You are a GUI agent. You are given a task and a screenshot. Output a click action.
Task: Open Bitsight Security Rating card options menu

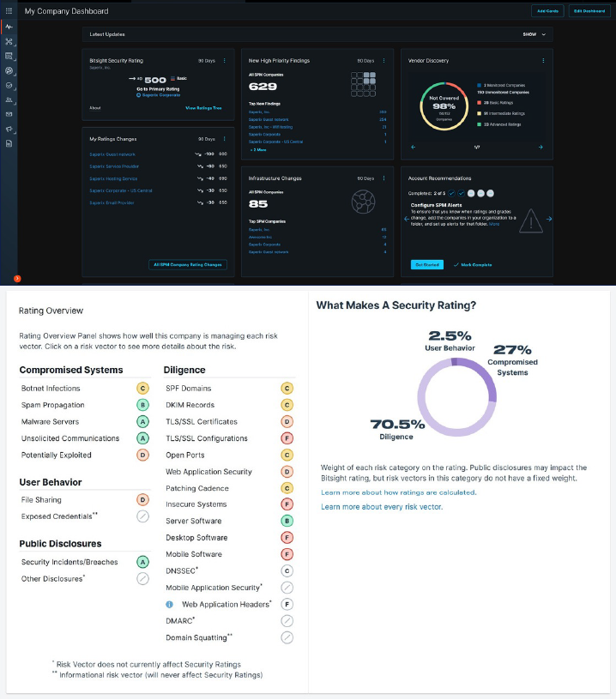tap(225, 61)
